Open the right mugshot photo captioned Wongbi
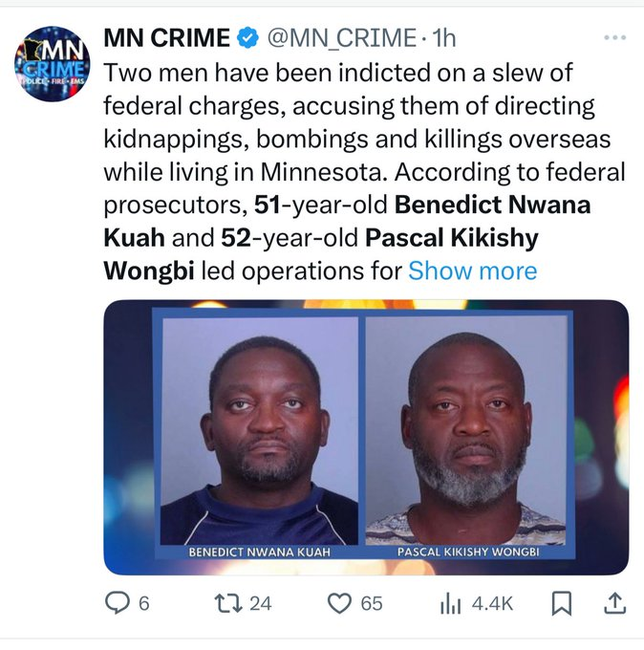The width and height of the screenshot is (644, 650). 466,430
